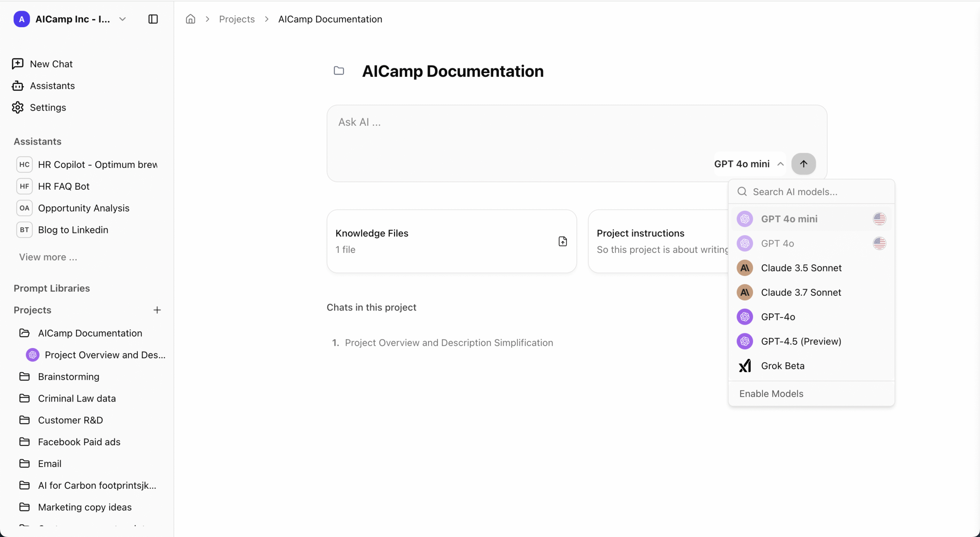Expand the workspace switcher chevron
Viewport: 980px width, 537px height.
[x=122, y=19]
